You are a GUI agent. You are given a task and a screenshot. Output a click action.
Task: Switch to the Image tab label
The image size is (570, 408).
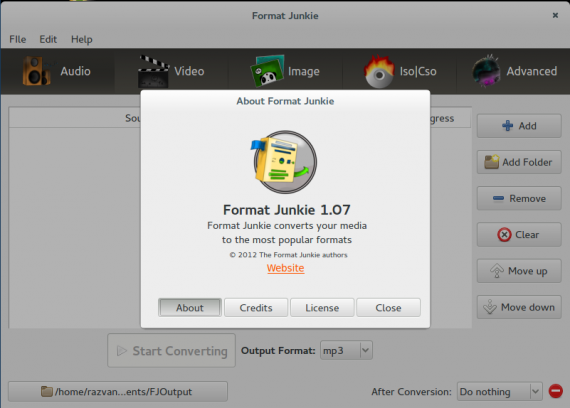pos(304,71)
